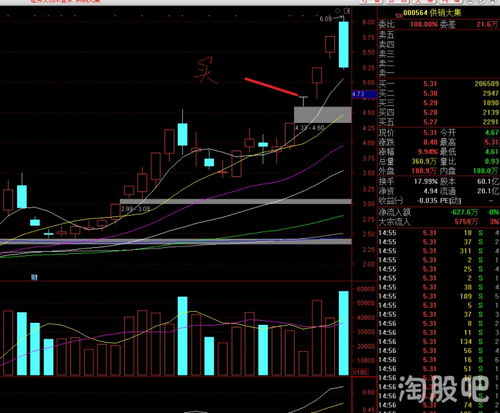This screenshot has width=500, height=413.
Task: Click the square icon at chart top-right
Action: point(347,11)
